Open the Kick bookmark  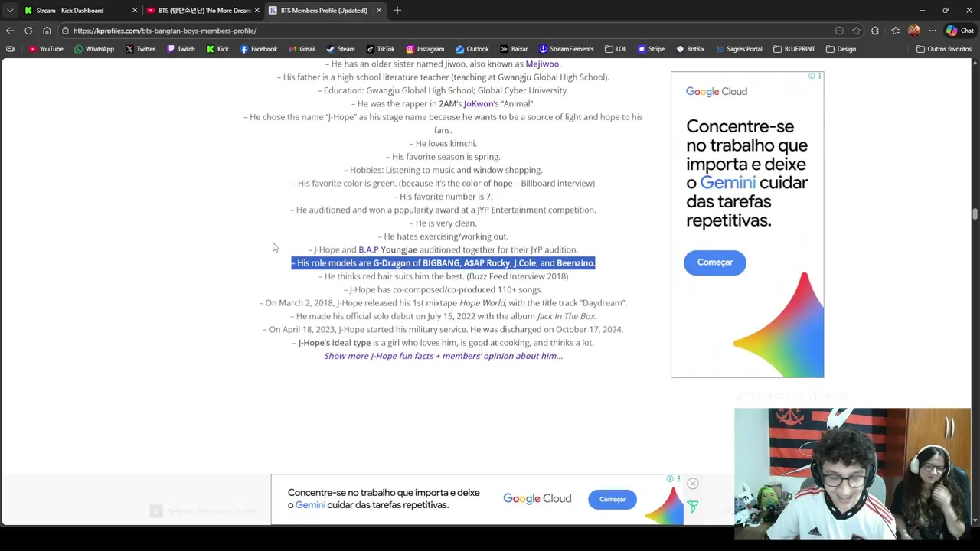217,49
